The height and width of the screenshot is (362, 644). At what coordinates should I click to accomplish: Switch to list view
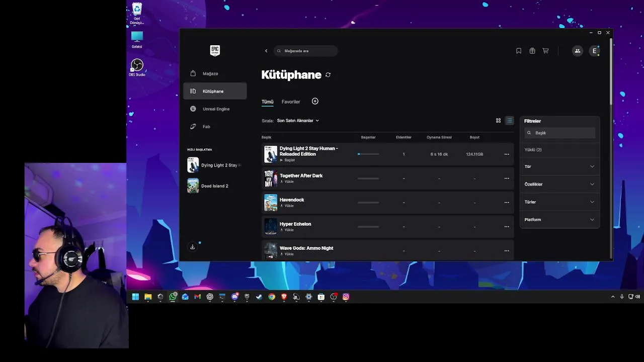(x=509, y=121)
